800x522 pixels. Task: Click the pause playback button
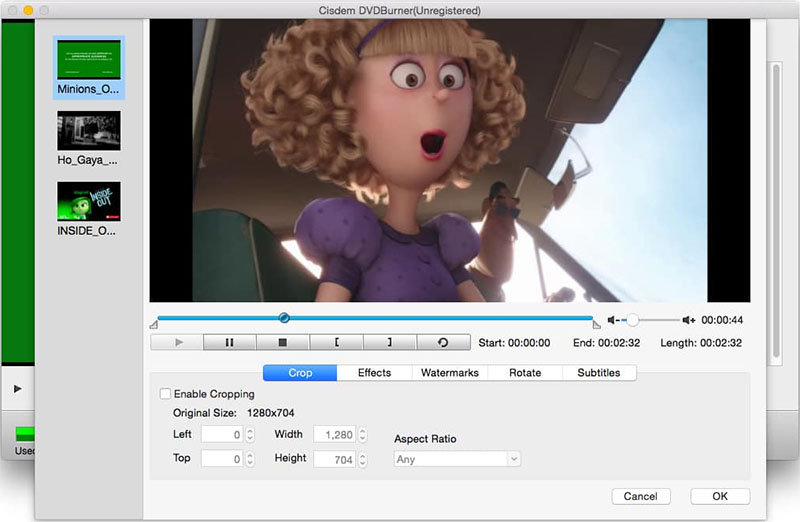click(x=229, y=342)
